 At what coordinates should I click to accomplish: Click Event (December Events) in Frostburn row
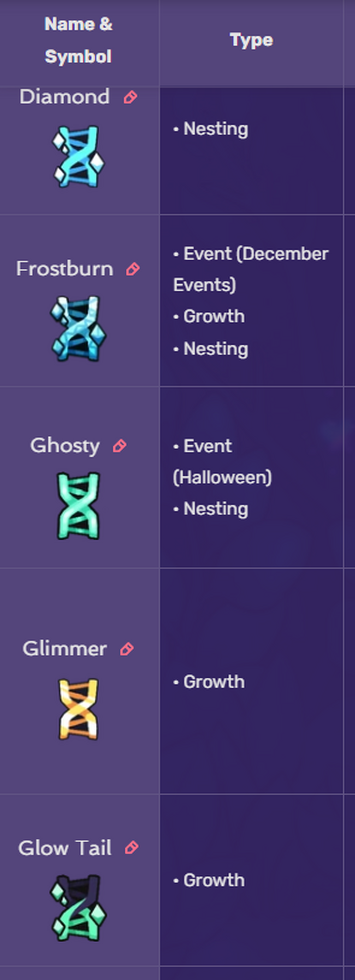point(251,269)
